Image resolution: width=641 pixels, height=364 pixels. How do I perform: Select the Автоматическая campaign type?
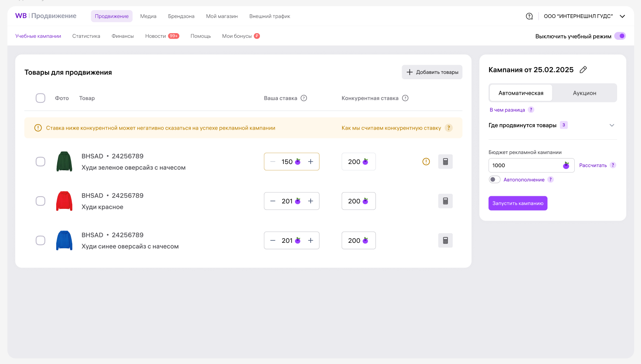pos(521,93)
